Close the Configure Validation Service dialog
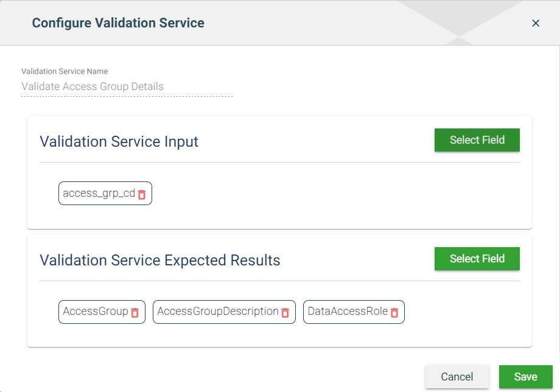This screenshot has height=392, width=560. tap(536, 23)
